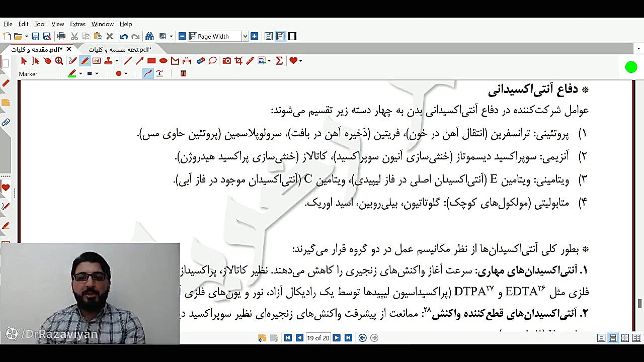Screen dimensions: 644x362
Task: Toggle the freehand curve smoothing option
Action: click(148, 73)
